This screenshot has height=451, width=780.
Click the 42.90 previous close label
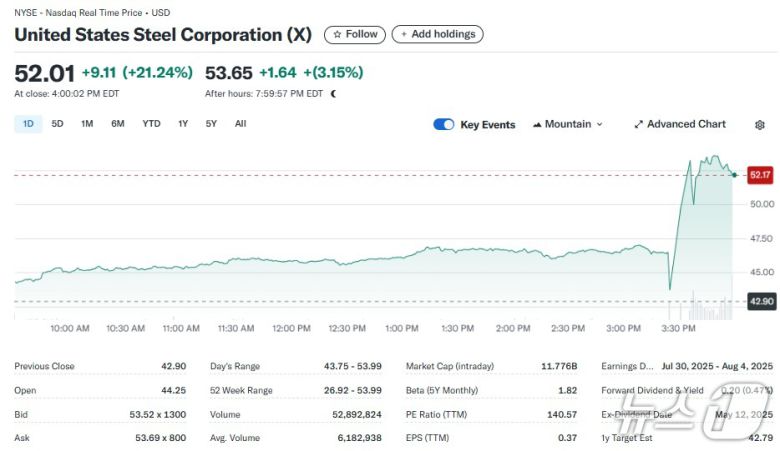point(761,300)
